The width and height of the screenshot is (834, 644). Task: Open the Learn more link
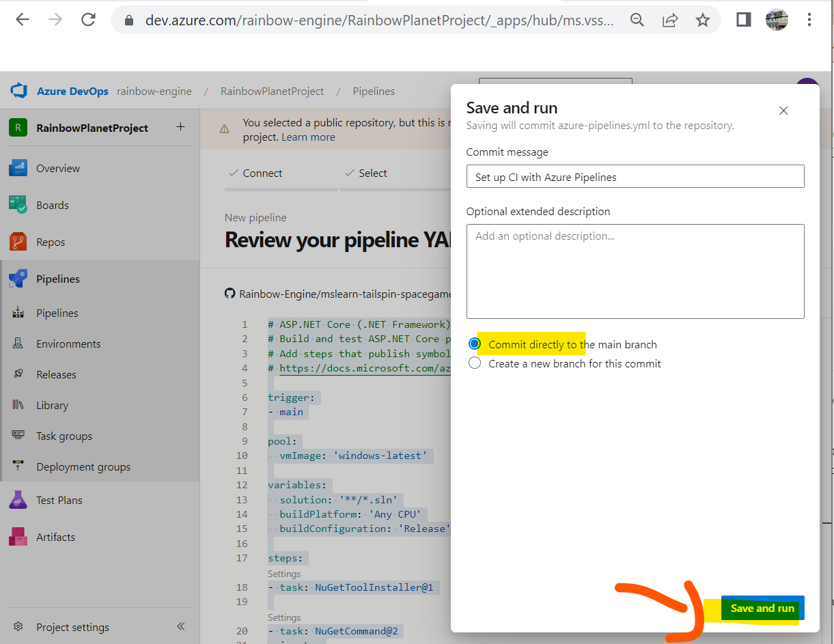tap(308, 137)
